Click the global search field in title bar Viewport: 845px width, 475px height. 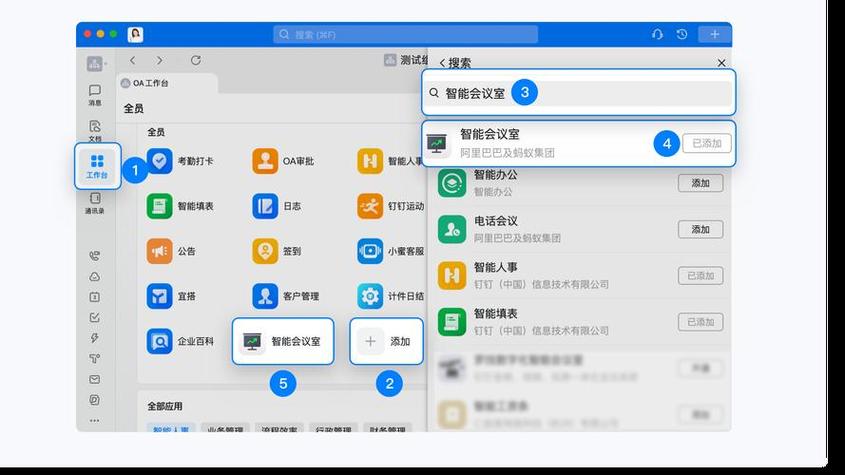coord(405,35)
